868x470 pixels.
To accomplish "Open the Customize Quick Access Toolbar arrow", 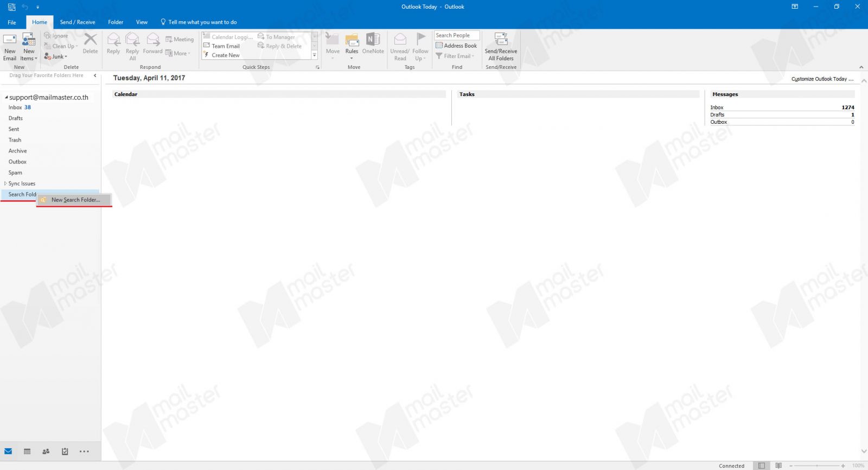I will point(38,8).
